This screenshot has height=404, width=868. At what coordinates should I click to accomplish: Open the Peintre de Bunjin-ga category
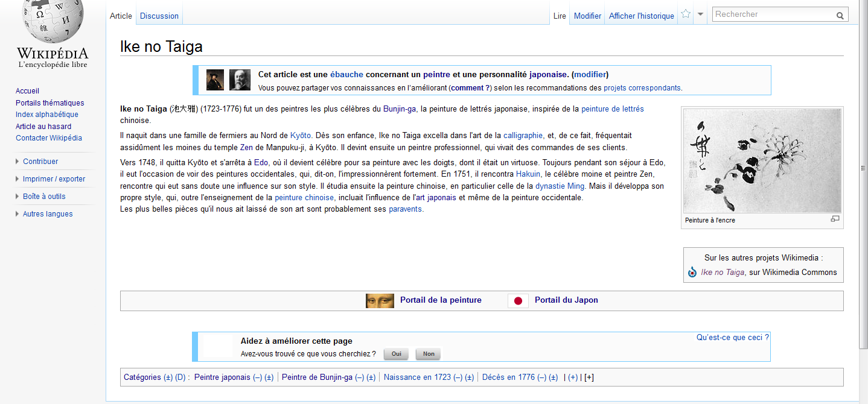click(317, 377)
